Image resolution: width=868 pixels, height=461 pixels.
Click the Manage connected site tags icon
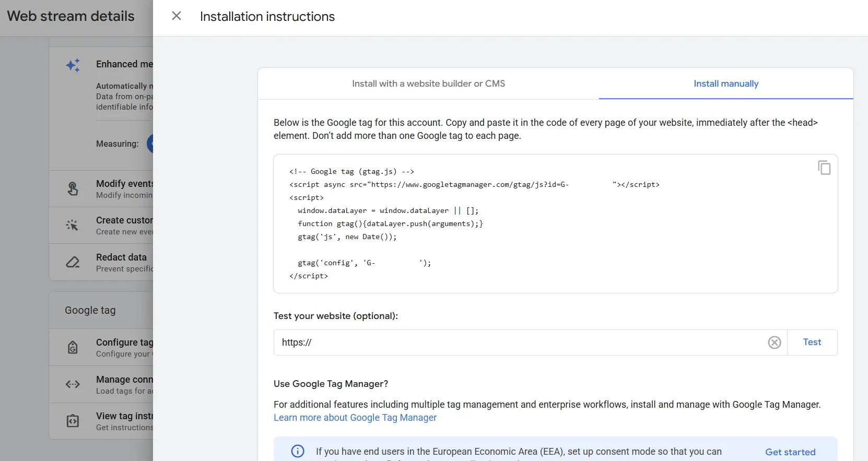click(73, 384)
